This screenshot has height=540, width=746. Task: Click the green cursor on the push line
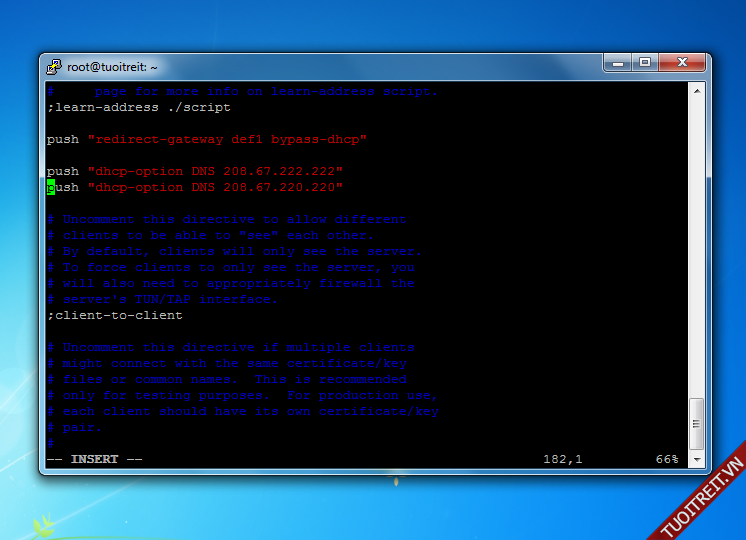coord(51,187)
